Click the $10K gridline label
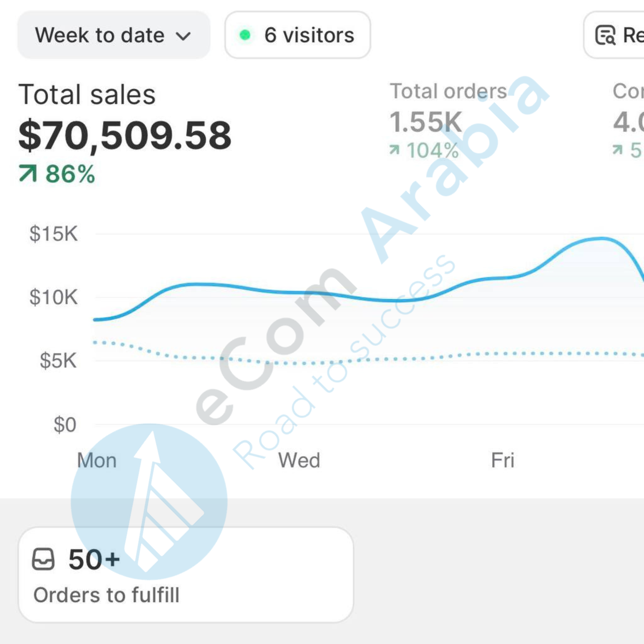The width and height of the screenshot is (644, 644). pyautogui.click(x=53, y=297)
